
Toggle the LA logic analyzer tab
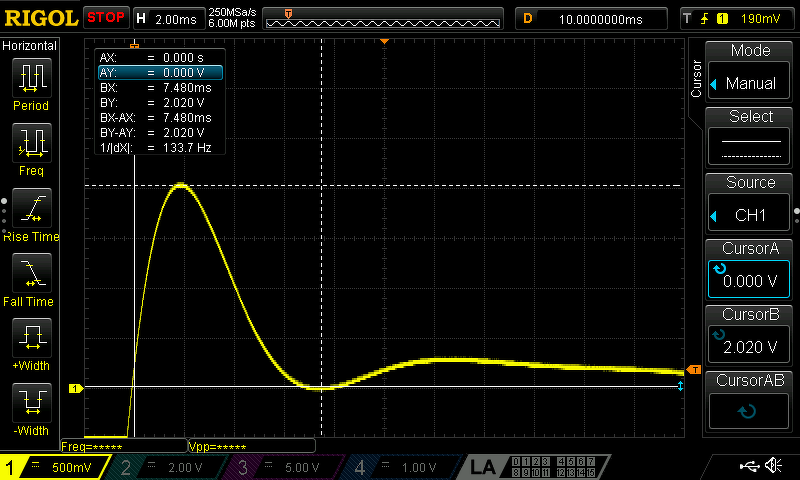pos(536,467)
